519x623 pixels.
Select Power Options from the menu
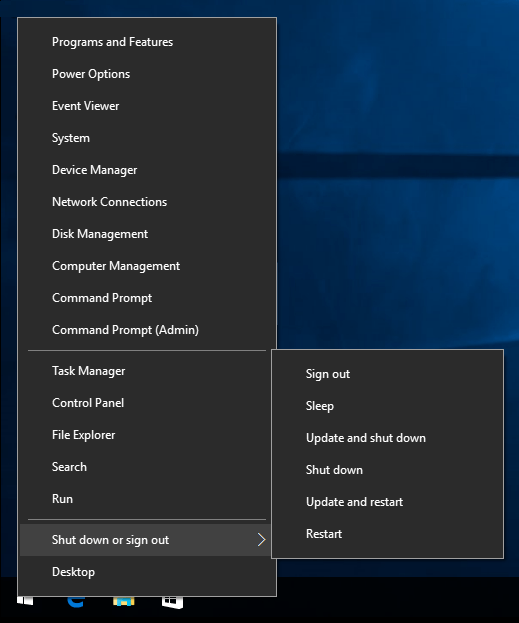[147, 74]
